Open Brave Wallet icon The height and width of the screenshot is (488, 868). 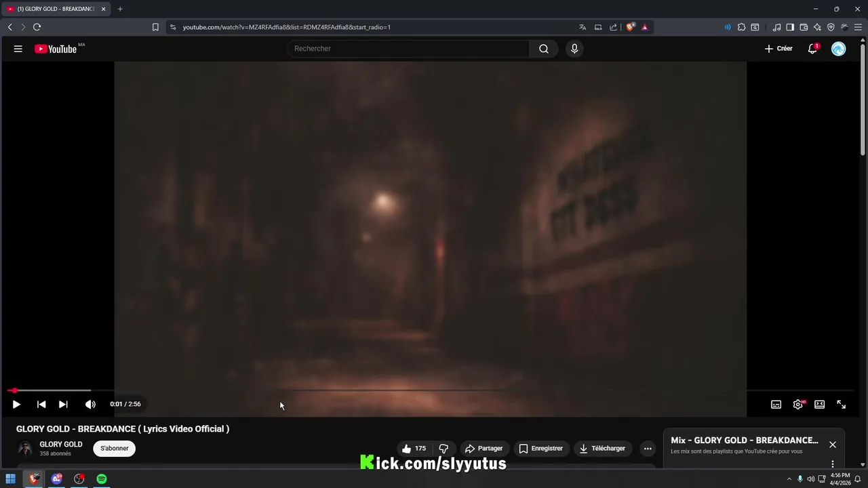click(804, 27)
